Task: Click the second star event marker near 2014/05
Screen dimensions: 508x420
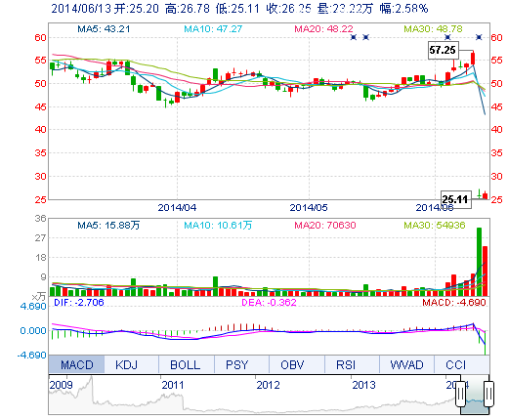Action: [365, 37]
